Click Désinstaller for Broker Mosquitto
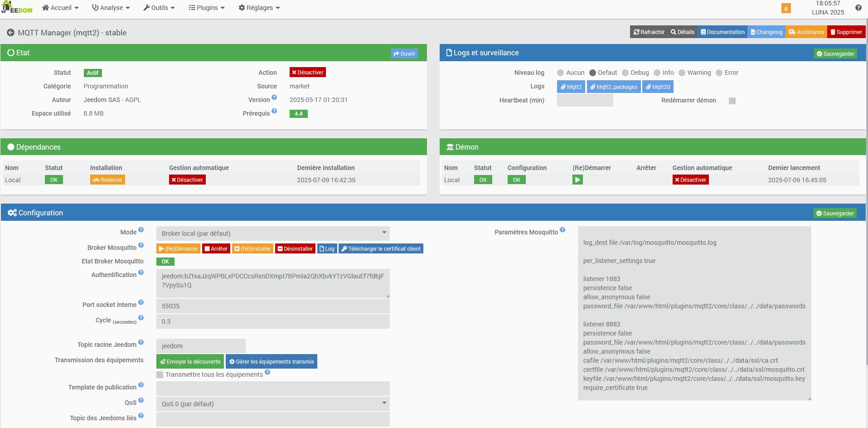Screen dimensions: 868x428 295,248
